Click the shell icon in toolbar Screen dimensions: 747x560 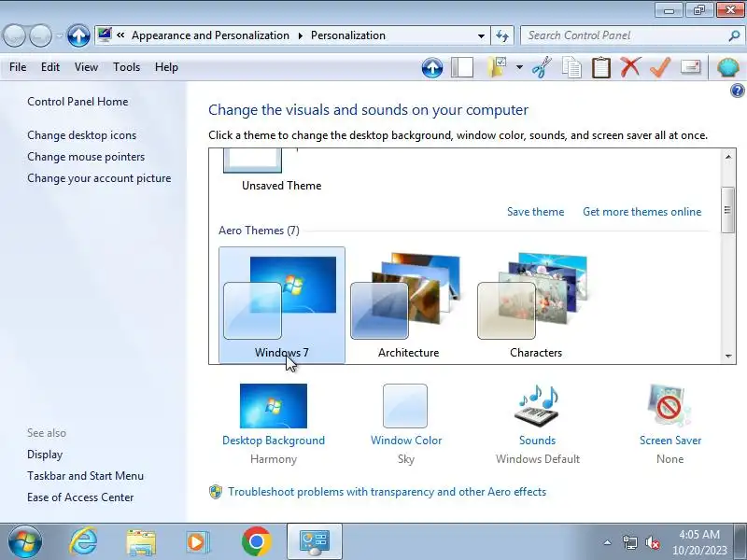[728, 67]
